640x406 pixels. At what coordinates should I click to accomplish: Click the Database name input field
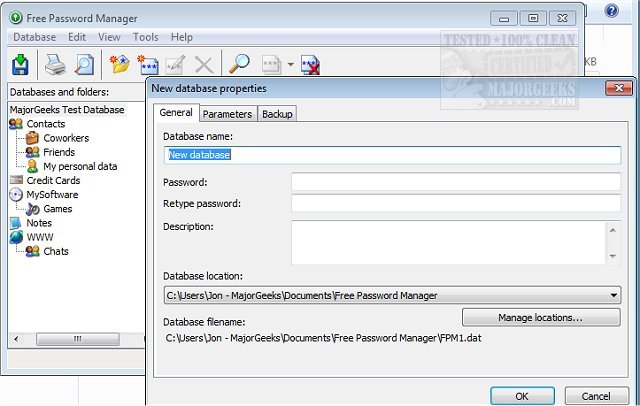(x=392, y=155)
